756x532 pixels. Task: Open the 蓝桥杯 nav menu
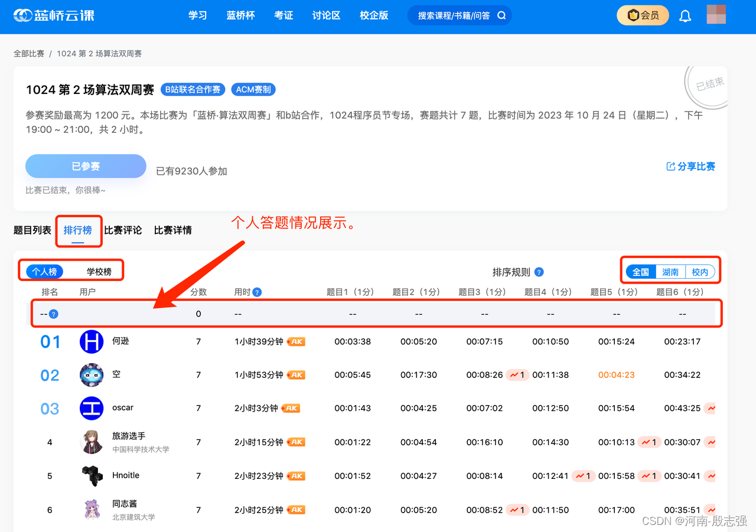click(x=240, y=15)
